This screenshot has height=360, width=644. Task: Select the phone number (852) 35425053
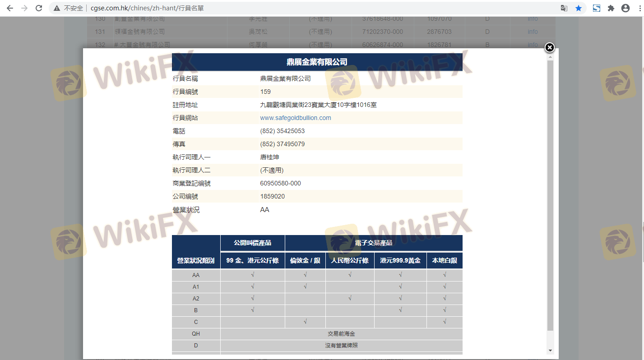(283, 131)
